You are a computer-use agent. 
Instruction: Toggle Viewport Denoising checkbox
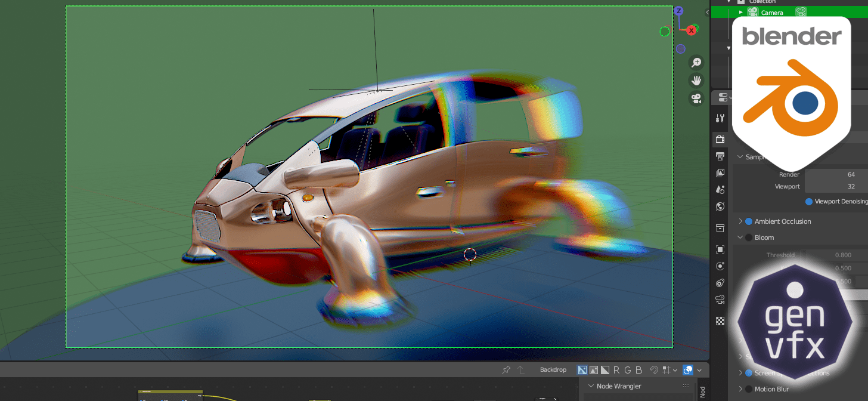[809, 202]
